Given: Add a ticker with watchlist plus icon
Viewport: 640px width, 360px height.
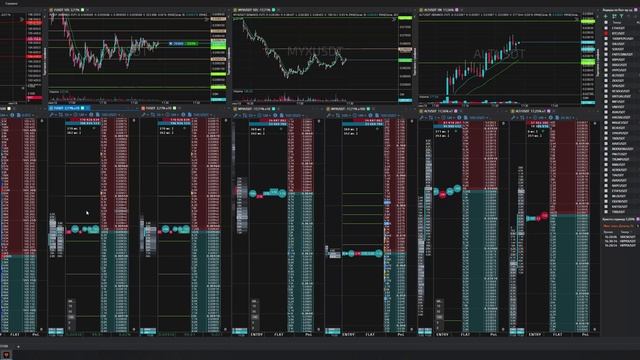Looking at the screenshot, I should [x=606, y=16].
